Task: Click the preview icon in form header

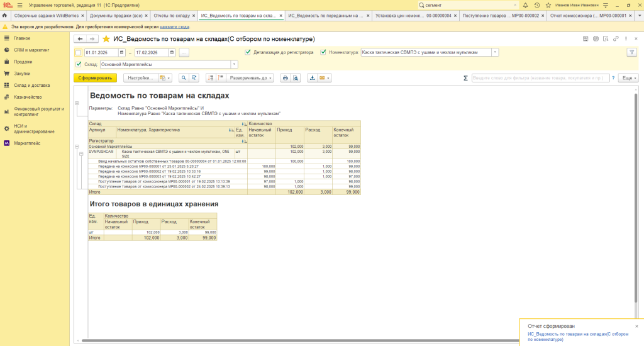Action: (606, 38)
